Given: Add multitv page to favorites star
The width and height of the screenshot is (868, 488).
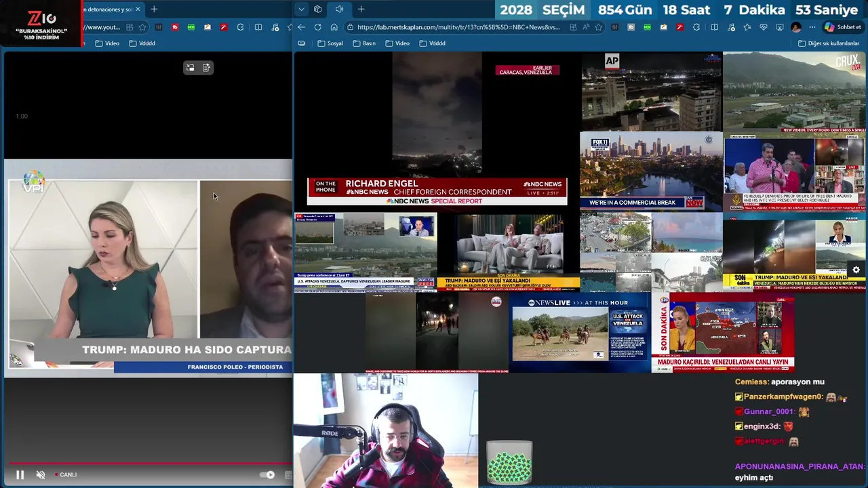Looking at the screenshot, I should 599,27.
